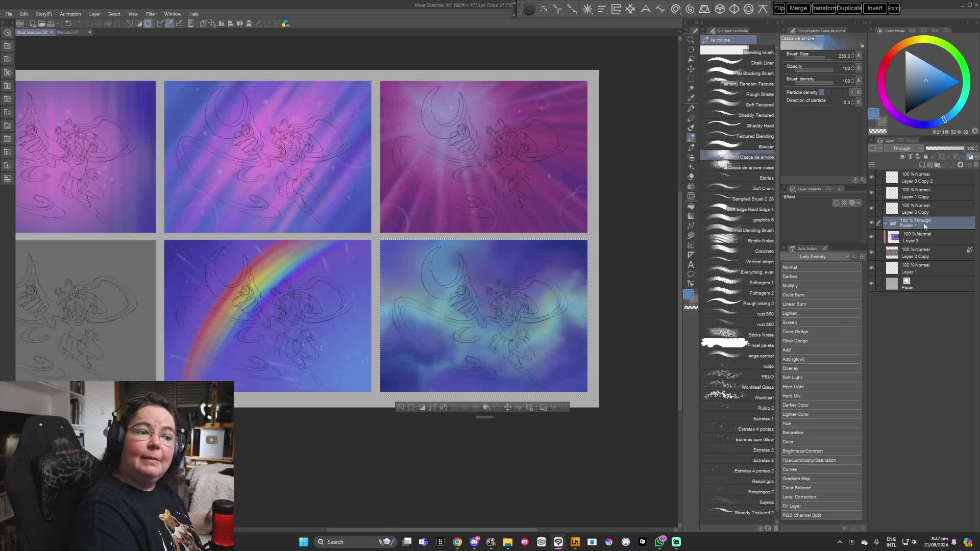The image size is (980, 551).
Task: Open the Filter menu
Action: pos(151,14)
